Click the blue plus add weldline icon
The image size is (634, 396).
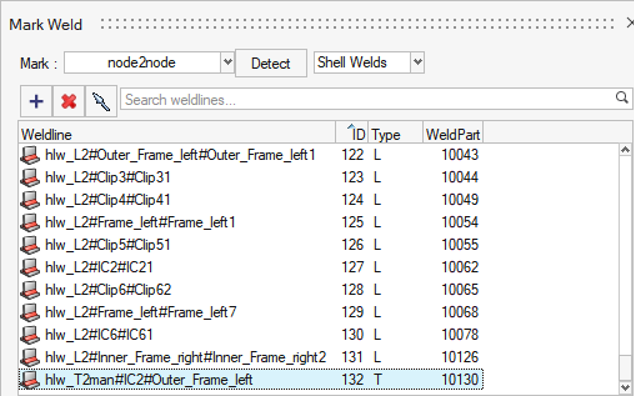click(36, 101)
